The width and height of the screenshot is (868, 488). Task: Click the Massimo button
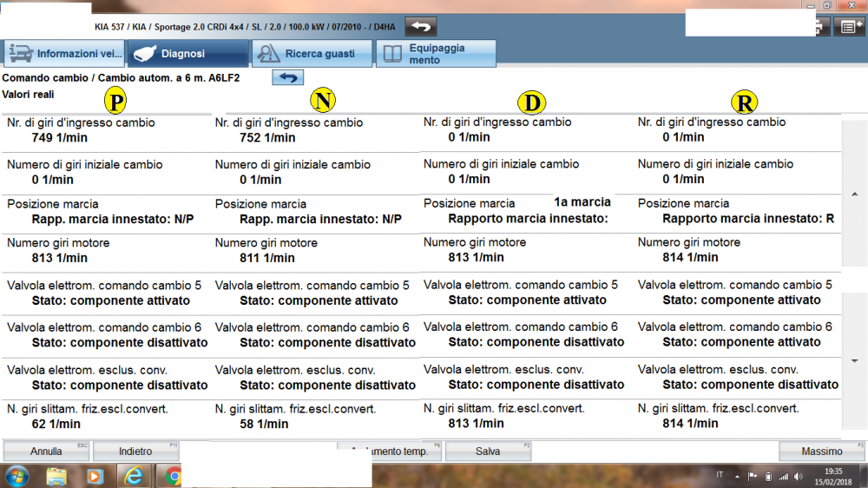click(x=822, y=452)
